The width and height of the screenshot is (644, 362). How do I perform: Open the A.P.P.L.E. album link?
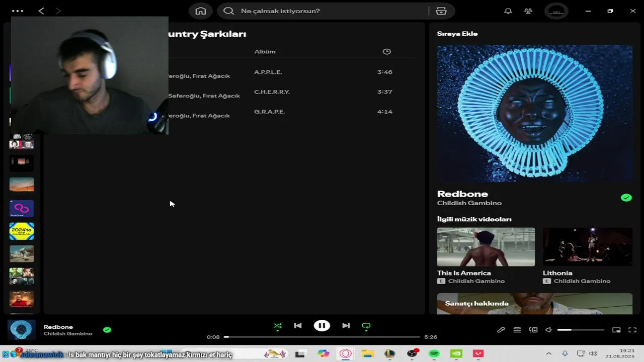tap(268, 72)
